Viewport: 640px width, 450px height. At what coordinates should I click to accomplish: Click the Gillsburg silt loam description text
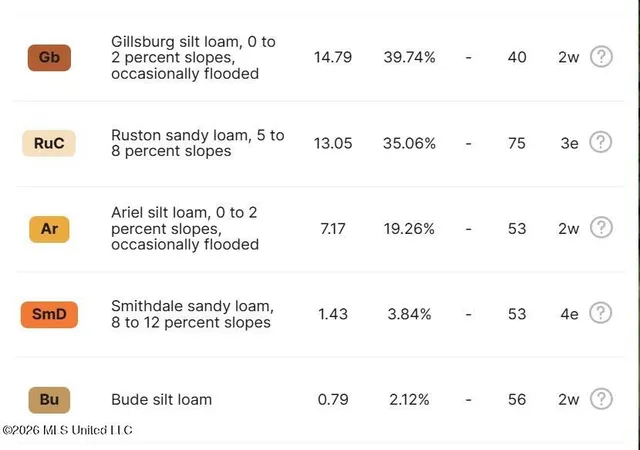[193, 58]
